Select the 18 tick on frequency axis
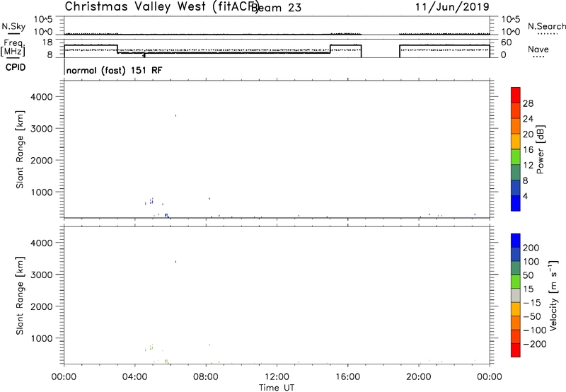The width and height of the screenshot is (566, 392). click(47, 42)
